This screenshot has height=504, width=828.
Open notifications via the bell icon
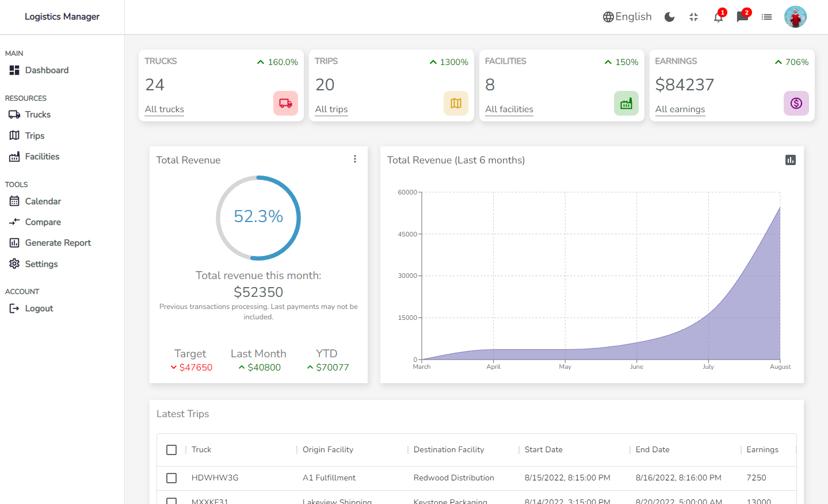(718, 17)
